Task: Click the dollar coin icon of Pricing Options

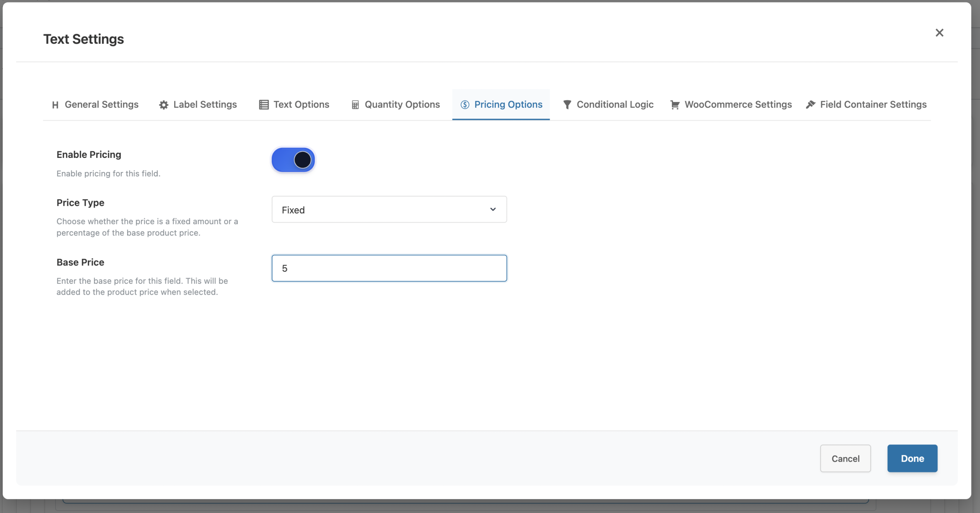Action: click(x=465, y=105)
